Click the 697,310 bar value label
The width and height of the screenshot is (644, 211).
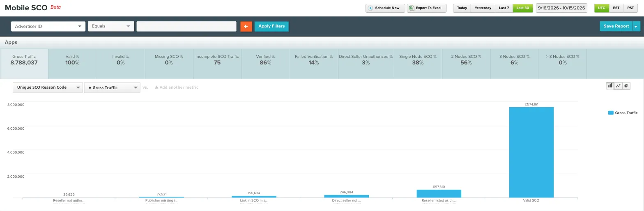[x=439, y=187]
